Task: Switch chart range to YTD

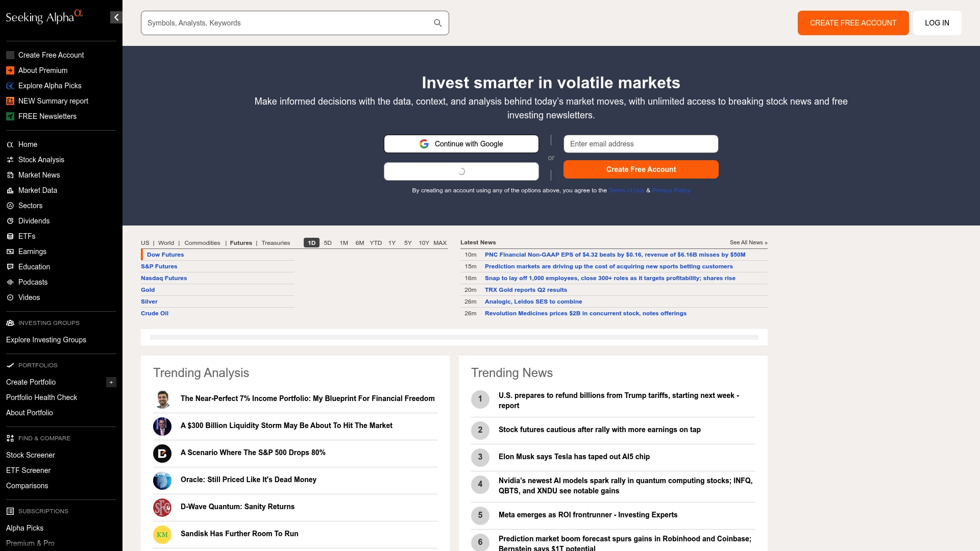Action: pos(376,243)
